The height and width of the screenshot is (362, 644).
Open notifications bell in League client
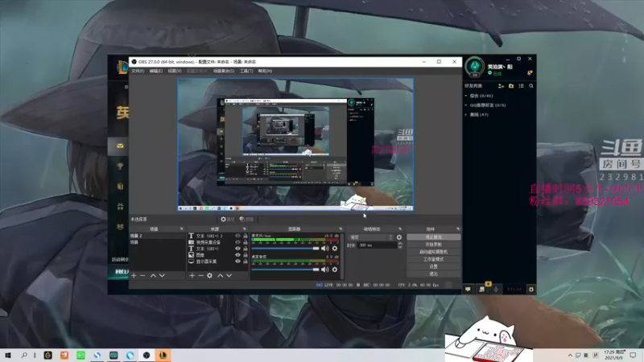[530, 73]
